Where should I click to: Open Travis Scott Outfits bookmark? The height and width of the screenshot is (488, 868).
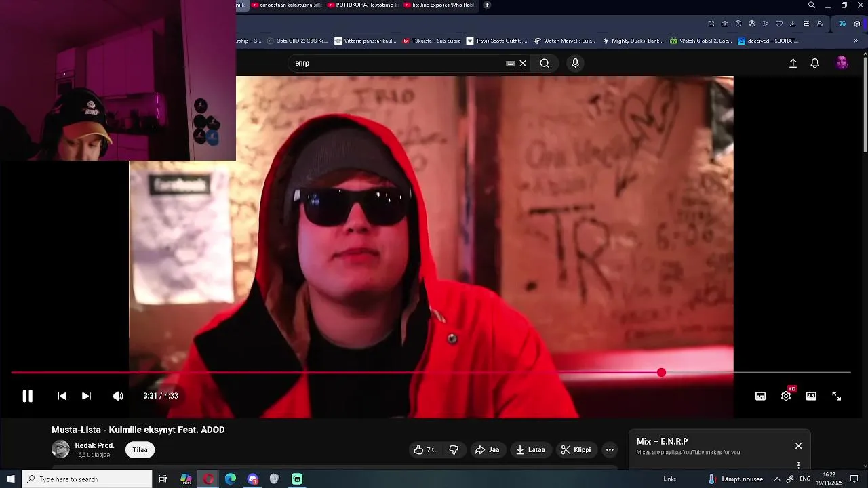496,41
